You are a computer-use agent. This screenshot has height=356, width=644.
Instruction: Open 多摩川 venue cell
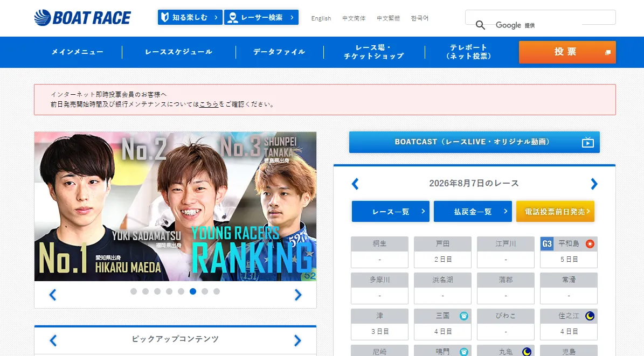pyautogui.click(x=379, y=288)
